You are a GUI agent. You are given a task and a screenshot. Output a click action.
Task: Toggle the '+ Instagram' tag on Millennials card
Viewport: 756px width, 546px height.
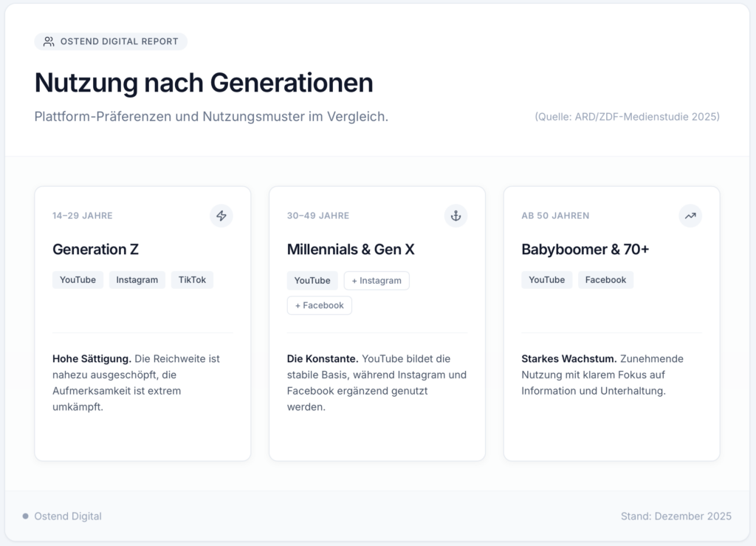[x=377, y=280]
